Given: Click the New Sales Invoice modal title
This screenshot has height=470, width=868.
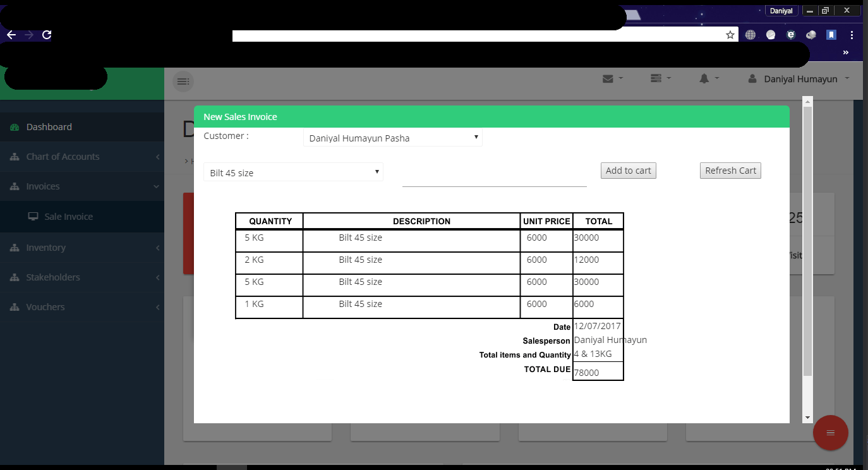Looking at the screenshot, I should tap(240, 117).
